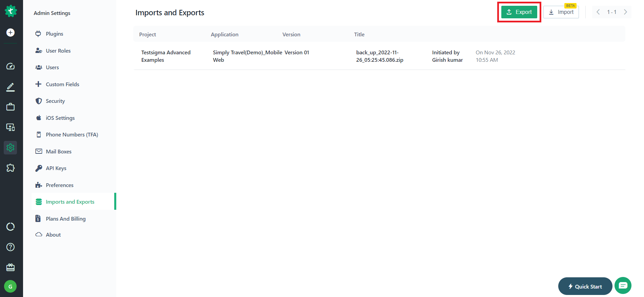Open the help question mark icon
This screenshot has width=644, height=297.
click(x=11, y=247)
